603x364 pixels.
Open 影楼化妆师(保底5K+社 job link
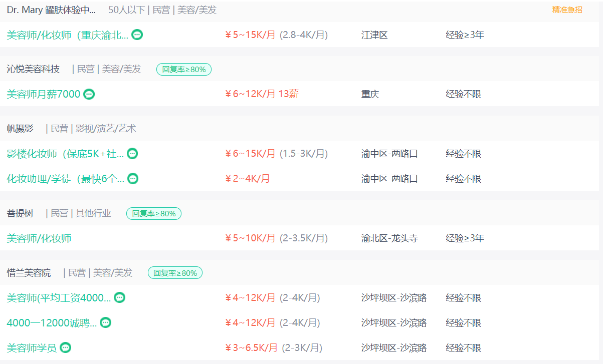click(65, 154)
